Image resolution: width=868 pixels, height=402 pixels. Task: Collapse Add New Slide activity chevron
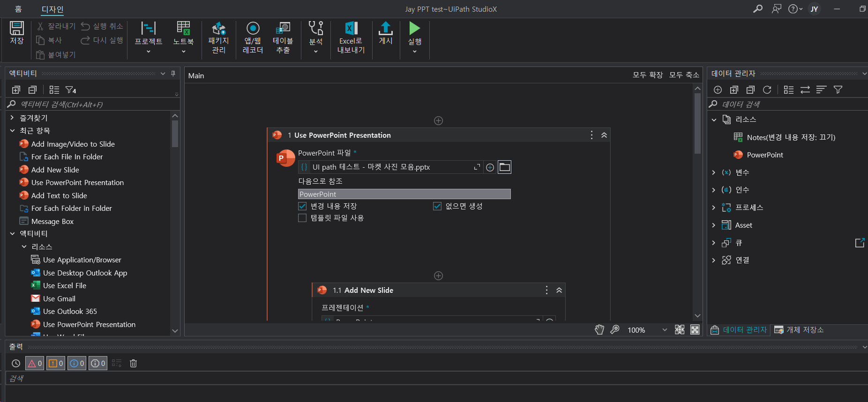[x=559, y=290]
